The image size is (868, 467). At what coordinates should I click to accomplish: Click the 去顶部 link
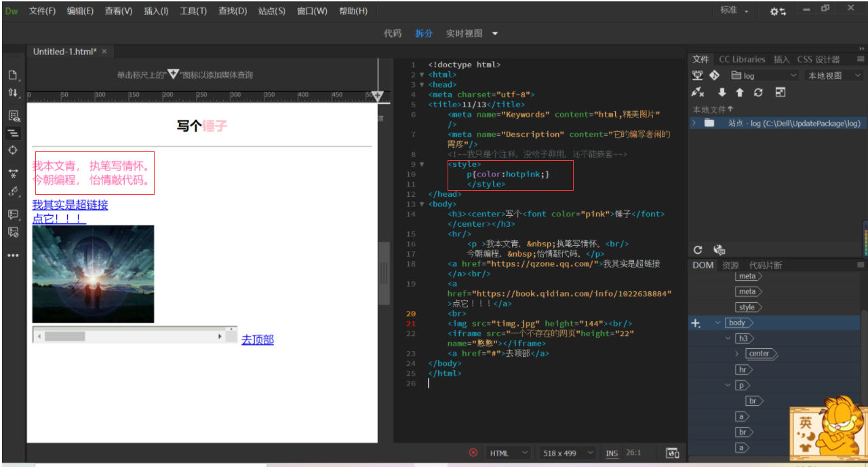(258, 339)
